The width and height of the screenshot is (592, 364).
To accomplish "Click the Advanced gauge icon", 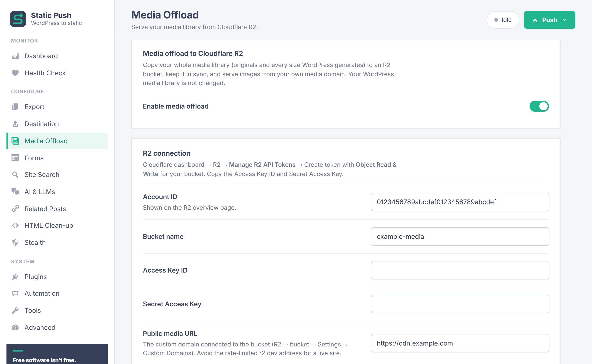I will click(x=15, y=328).
